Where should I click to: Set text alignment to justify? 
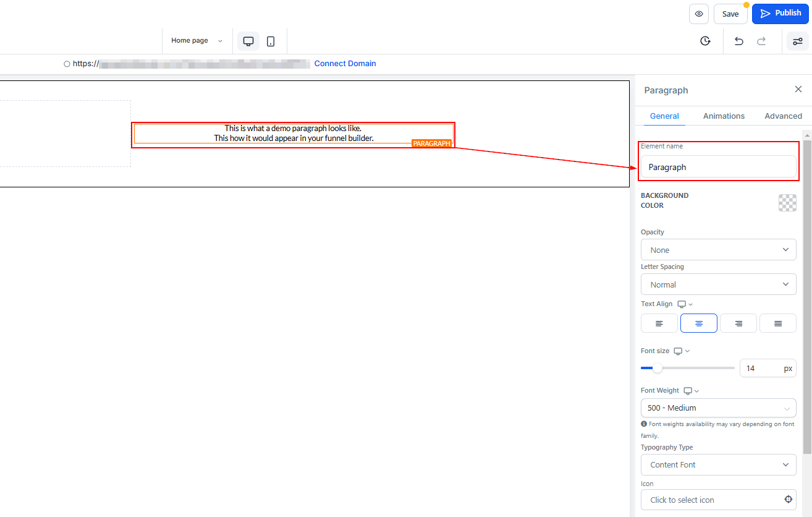777,323
